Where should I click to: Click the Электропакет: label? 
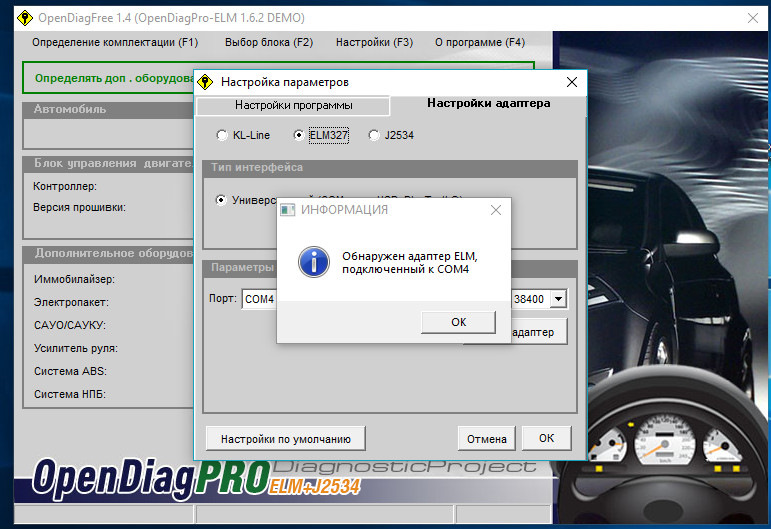pyautogui.click(x=71, y=302)
